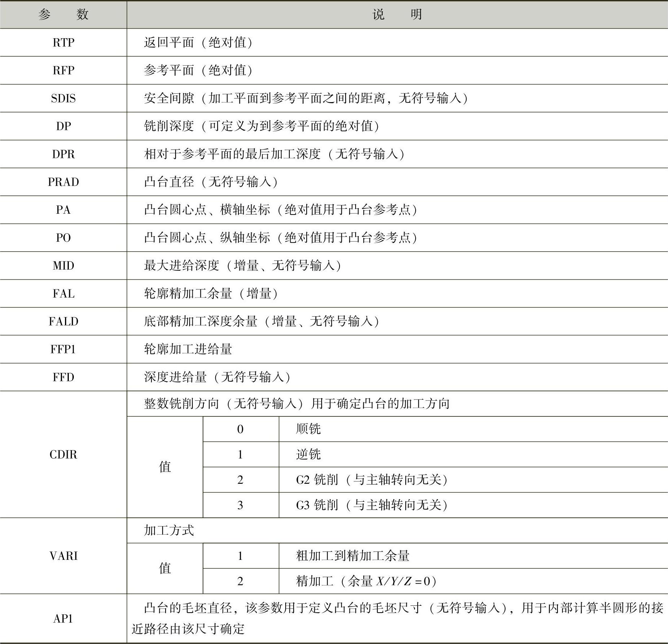Select 凸台圆心点、纵轴坐标 description
Image resolution: width=668 pixels, height=644 pixels.
pos(281,238)
